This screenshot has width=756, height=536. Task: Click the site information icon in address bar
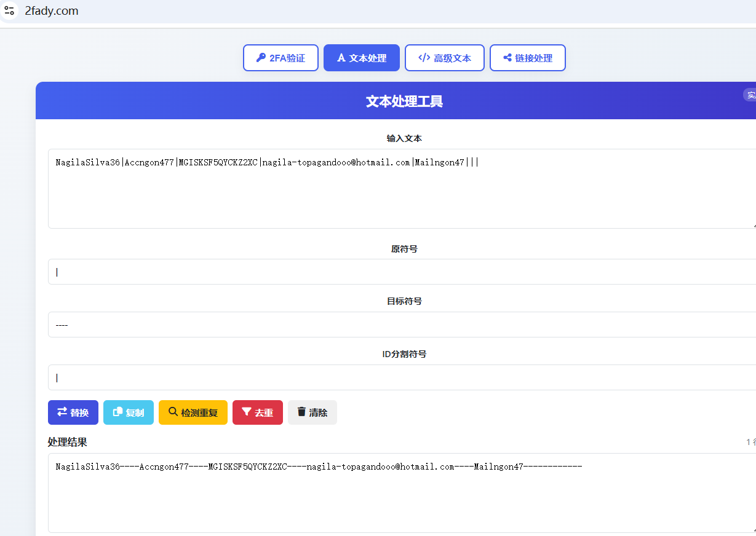[9, 10]
